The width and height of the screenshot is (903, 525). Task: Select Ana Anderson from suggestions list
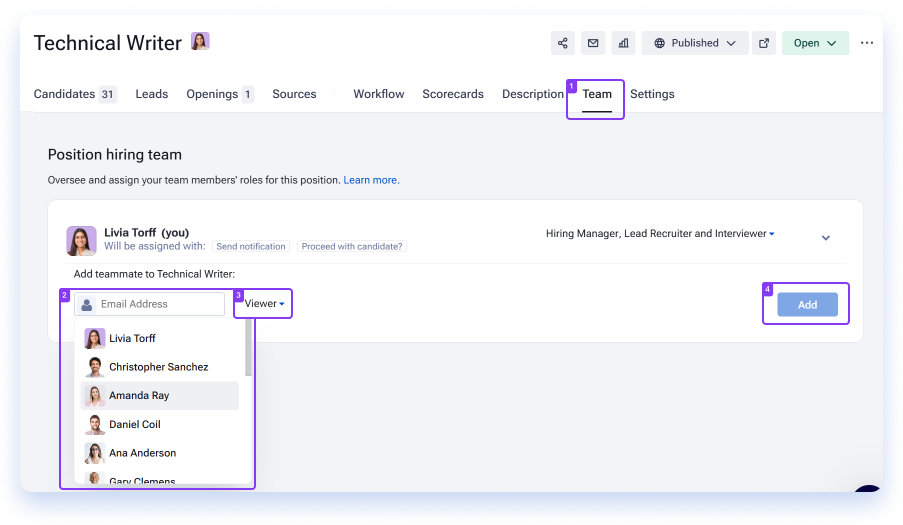[x=160, y=453]
